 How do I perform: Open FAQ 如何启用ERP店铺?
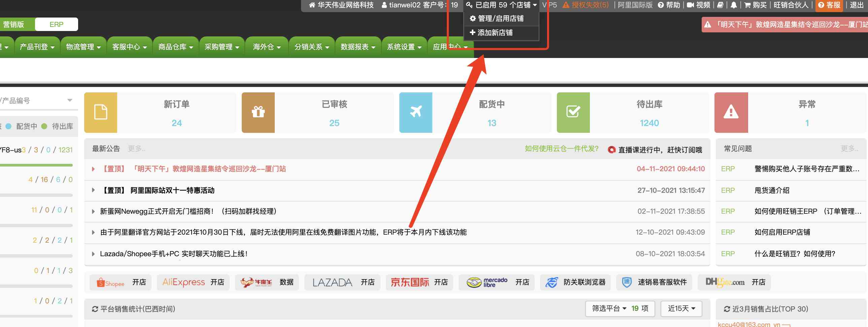[782, 232]
